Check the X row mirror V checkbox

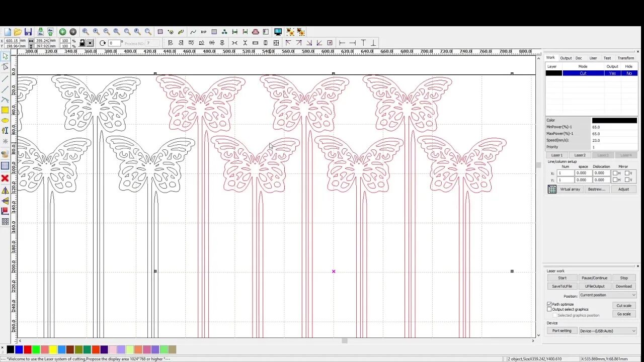pyautogui.click(x=627, y=173)
